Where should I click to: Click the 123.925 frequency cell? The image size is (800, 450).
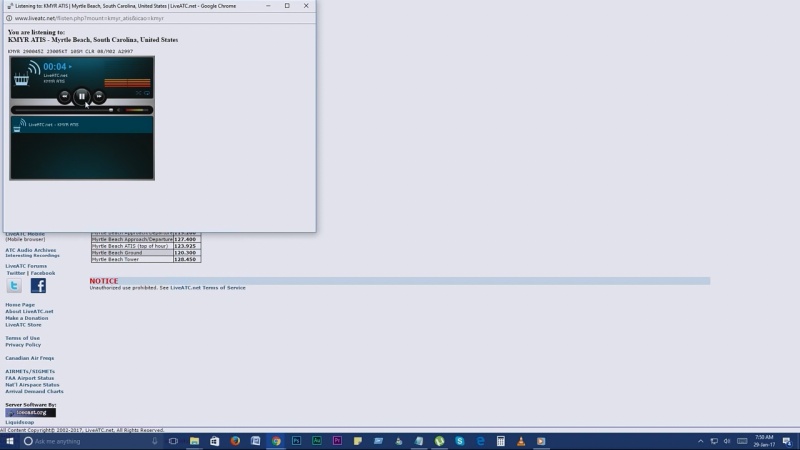pos(187,246)
